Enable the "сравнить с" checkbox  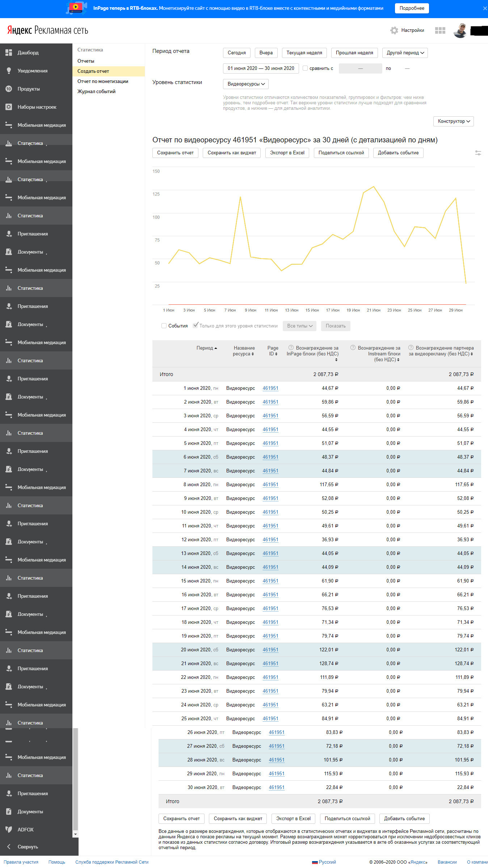(x=305, y=68)
